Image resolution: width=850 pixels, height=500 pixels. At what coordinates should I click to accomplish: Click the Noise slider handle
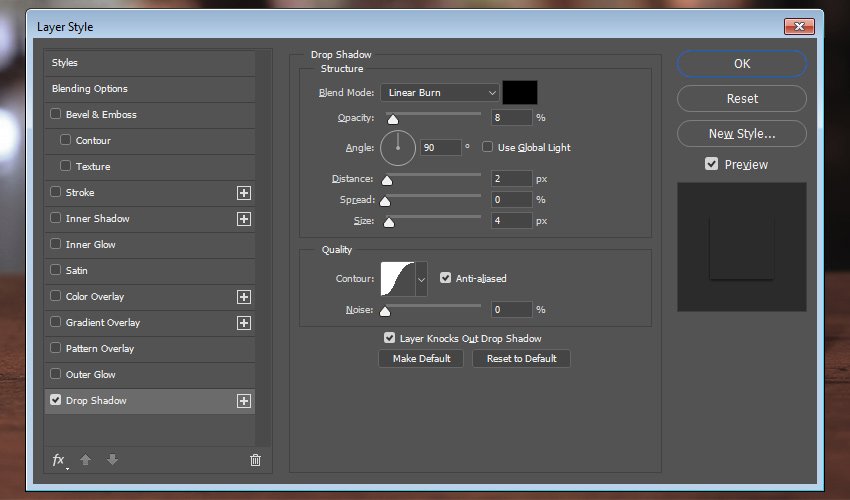tap(385, 311)
